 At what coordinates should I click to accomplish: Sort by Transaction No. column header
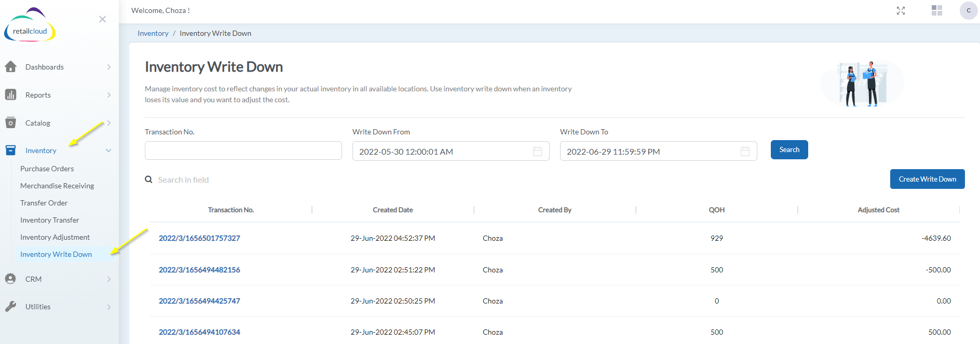(x=230, y=210)
